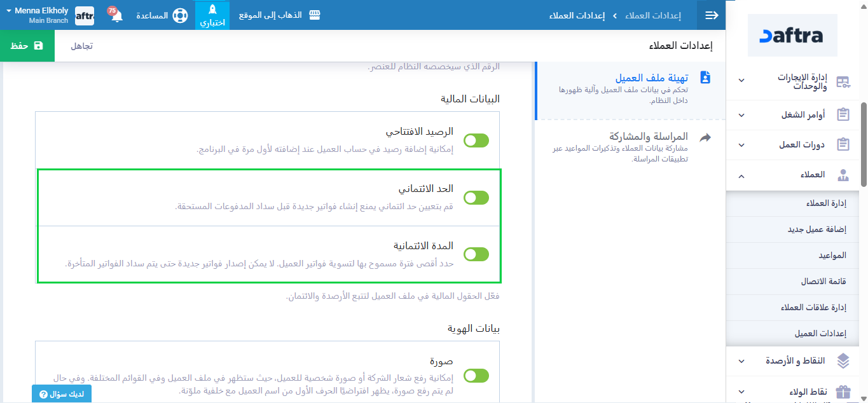This screenshot has height=403, width=868.
Task: Click the store icon for الذهاب إلى الموقع
Action: (314, 15)
